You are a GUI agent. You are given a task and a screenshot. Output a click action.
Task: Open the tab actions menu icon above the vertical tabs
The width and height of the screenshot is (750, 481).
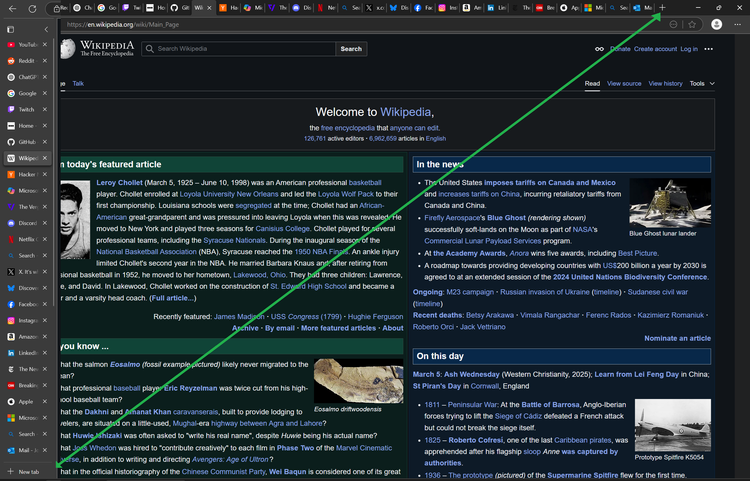click(10, 30)
